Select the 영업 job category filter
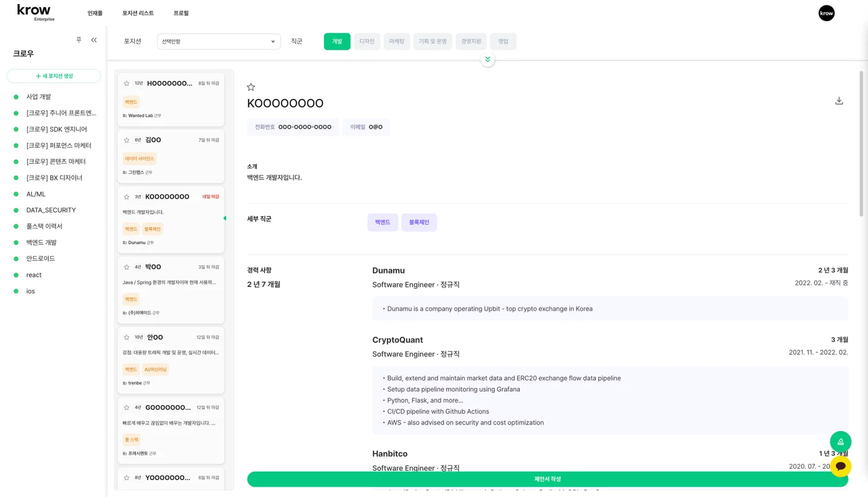 (x=503, y=42)
